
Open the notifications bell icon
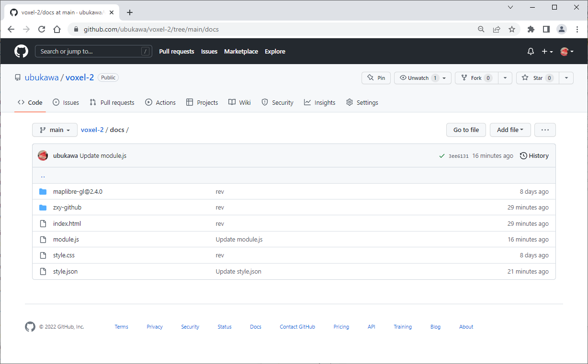[531, 51]
